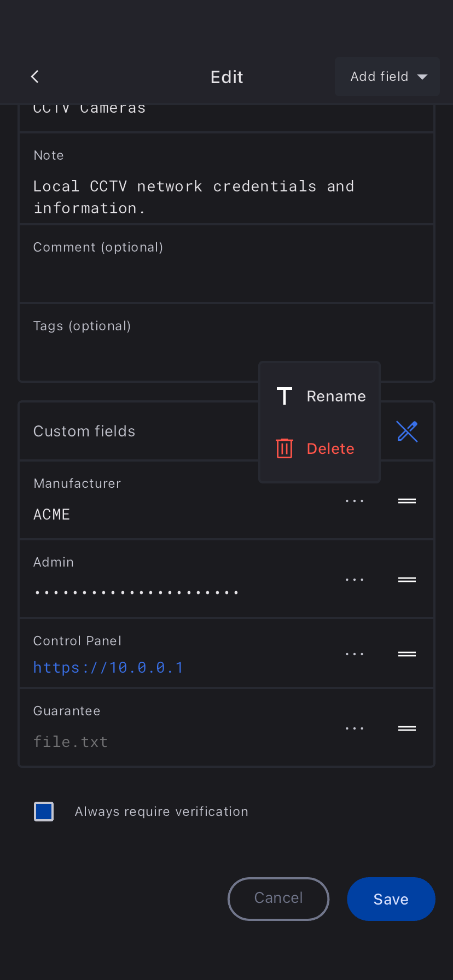Grab the Manufacturer field reorder handle

click(x=407, y=501)
